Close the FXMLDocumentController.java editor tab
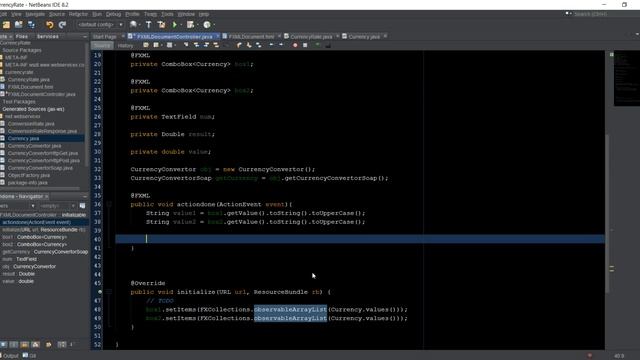 coord(218,36)
